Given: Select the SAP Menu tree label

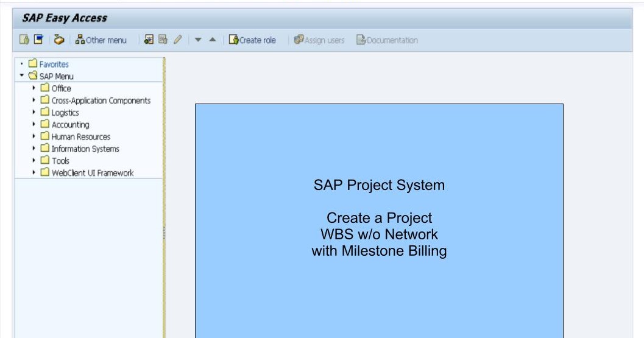Looking at the screenshot, I should 56,76.
